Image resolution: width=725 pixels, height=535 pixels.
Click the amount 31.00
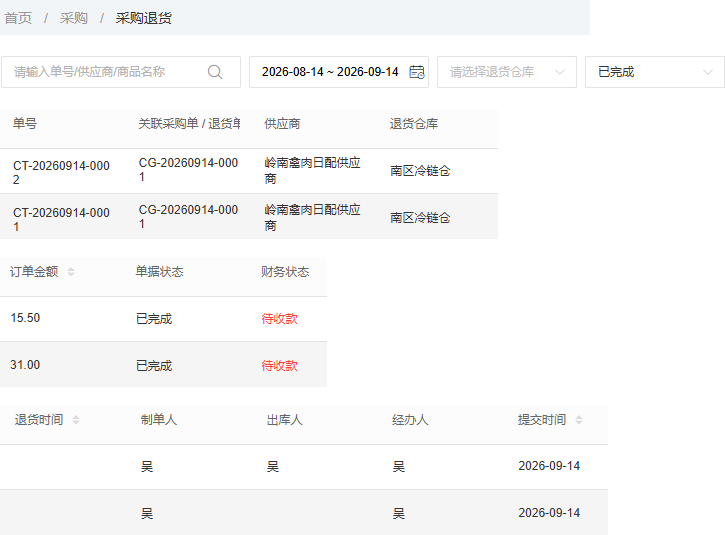click(x=25, y=365)
